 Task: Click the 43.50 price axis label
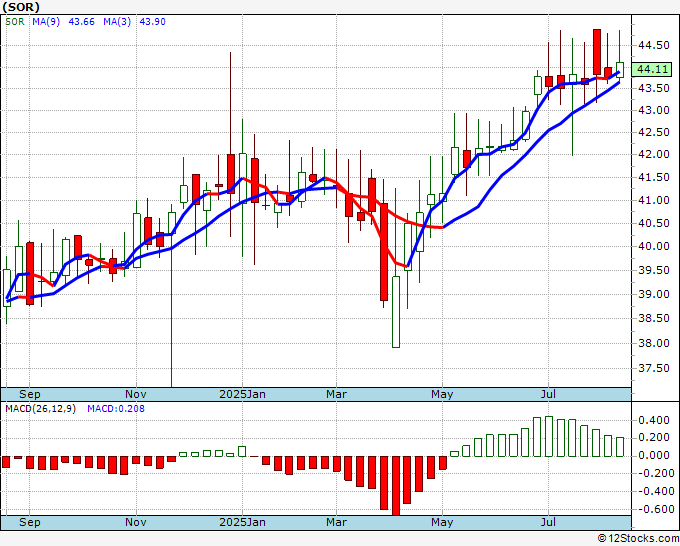654,88
